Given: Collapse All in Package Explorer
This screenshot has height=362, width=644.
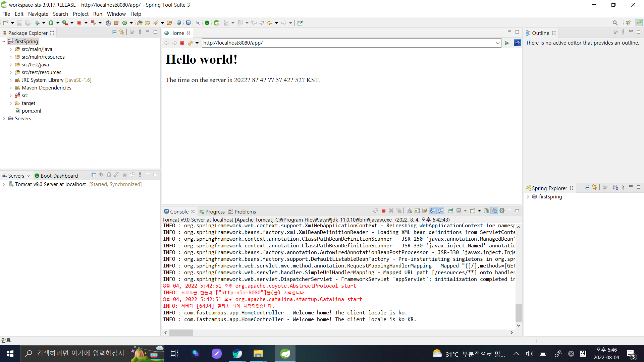Looking at the screenshot, I should 114,32.
